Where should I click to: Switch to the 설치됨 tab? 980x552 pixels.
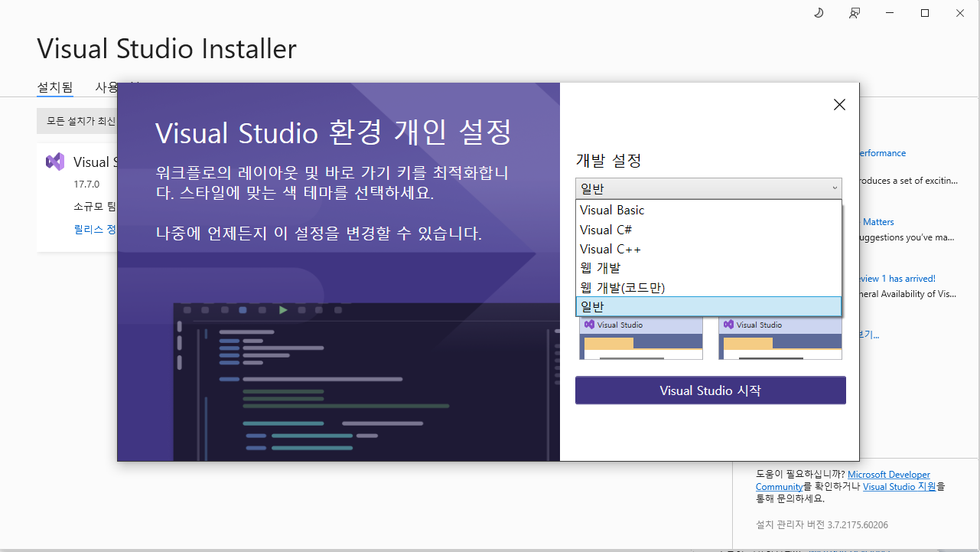[x=55, y=87]
